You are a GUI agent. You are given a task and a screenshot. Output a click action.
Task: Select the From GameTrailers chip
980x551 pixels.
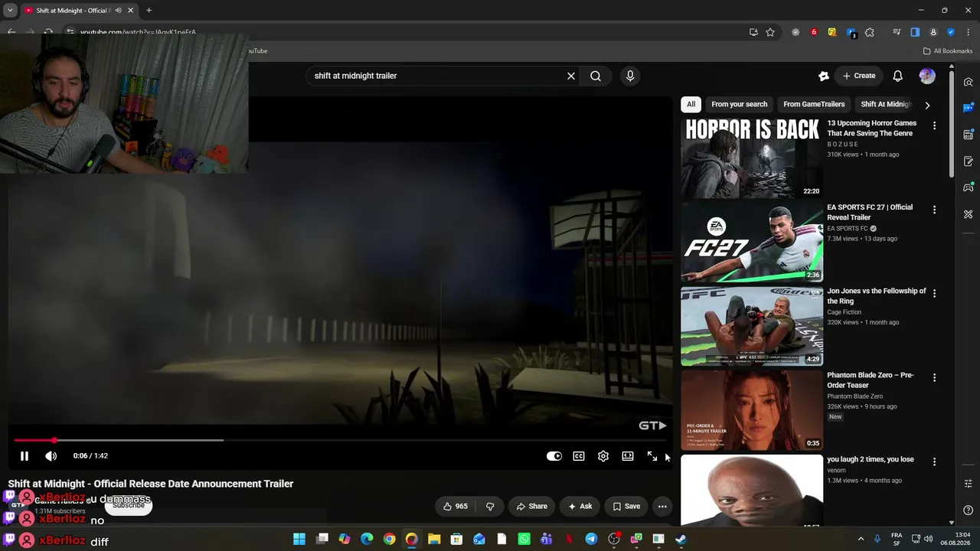pos(814,104)
